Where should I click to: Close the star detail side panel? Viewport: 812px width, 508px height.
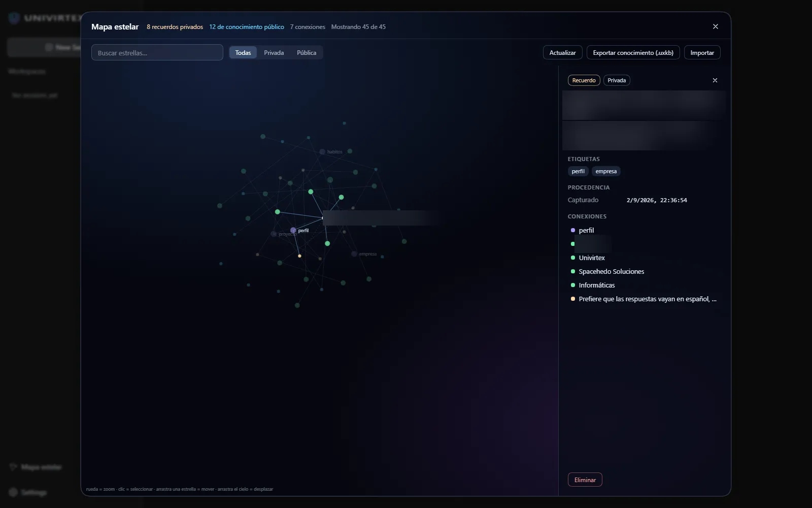[715, 80]
